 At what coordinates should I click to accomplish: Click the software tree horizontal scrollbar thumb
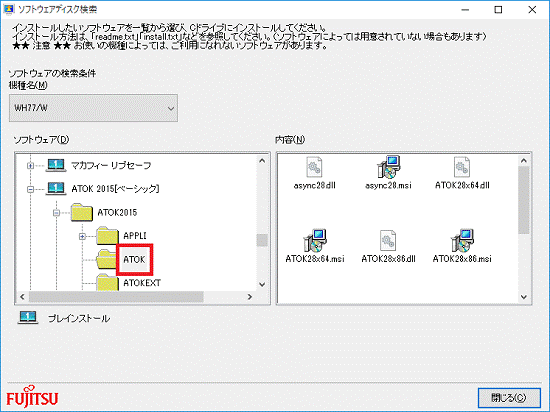116,297
